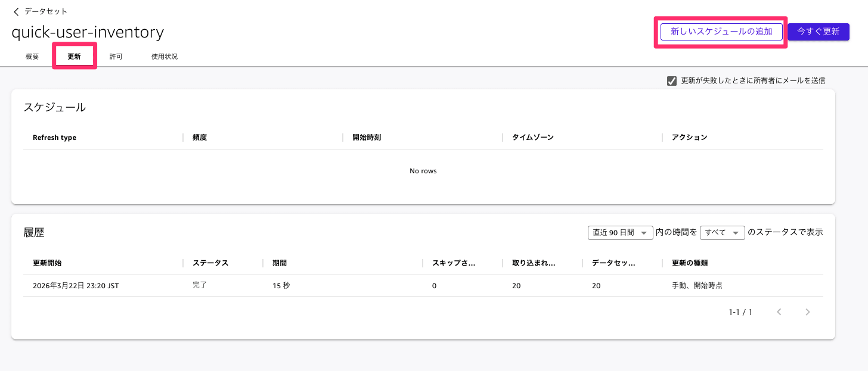Open the status filter dropdown showing すべて
The height and width of the screenshot is (371, 868).
722,232
